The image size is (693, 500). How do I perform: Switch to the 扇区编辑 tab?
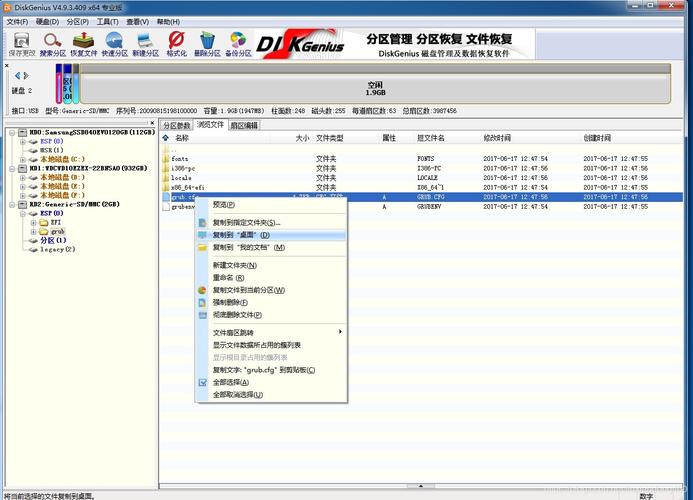pyautogui.click(x=244, y=126)
